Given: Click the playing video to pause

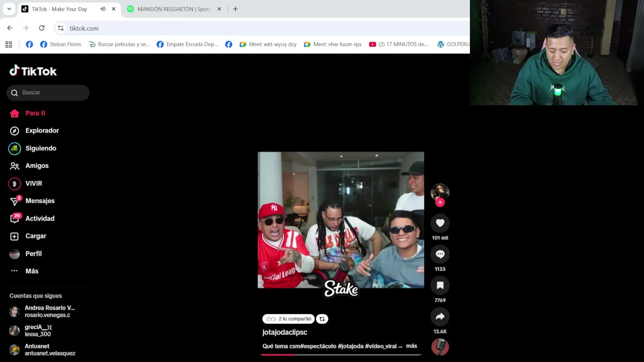Looking at the screenshot, I should tap(341, 220).
